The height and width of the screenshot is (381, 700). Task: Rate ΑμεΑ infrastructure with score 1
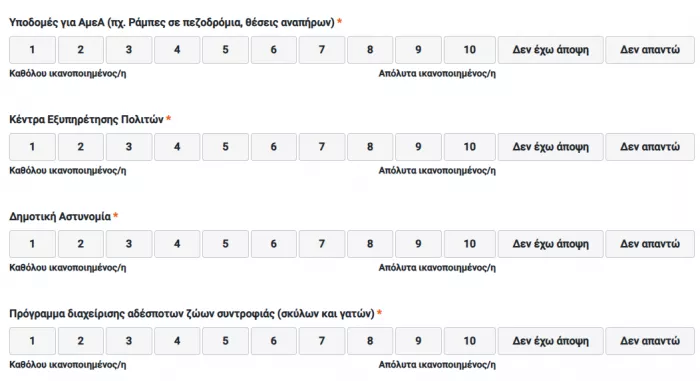32,50
